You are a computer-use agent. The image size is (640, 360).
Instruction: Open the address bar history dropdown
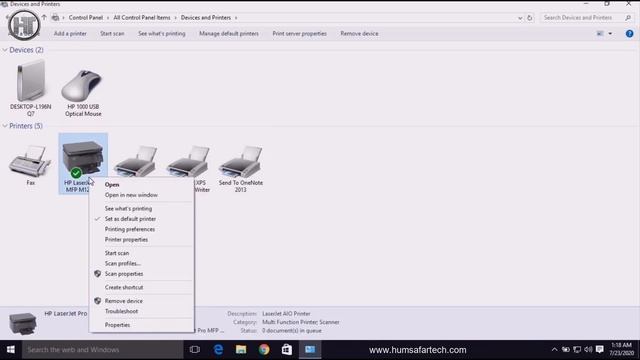coord(520,18)
